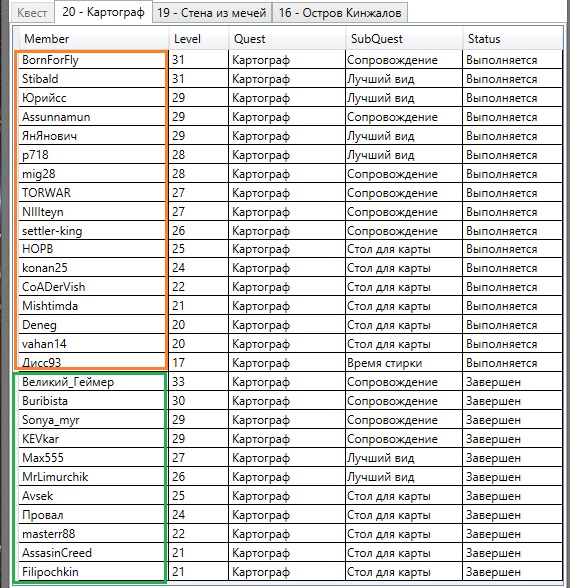Click Лучший вид subquest in MrLimurchik row
570x588 pixels.
click(404, 477)
